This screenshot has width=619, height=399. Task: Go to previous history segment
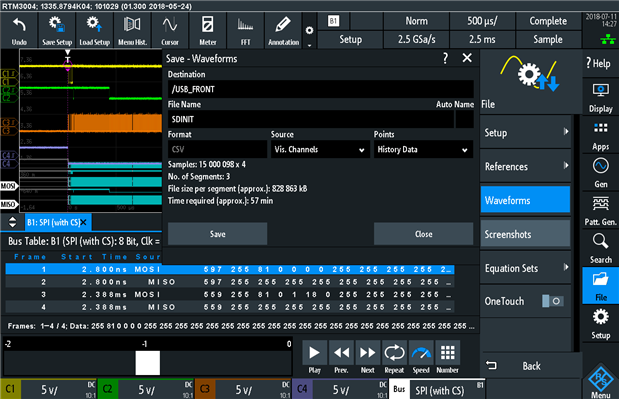[x=341, y=352]
